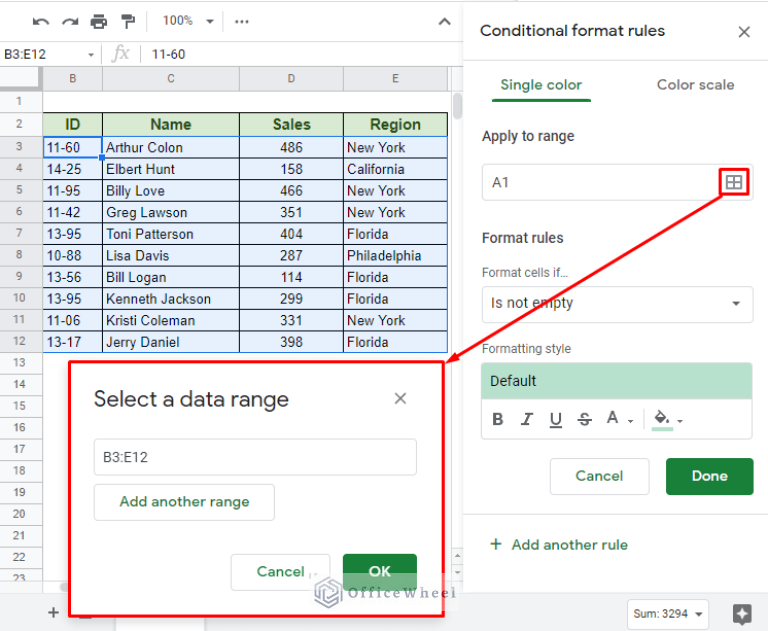Switch to the Color scale tab

tap(695, 85)
